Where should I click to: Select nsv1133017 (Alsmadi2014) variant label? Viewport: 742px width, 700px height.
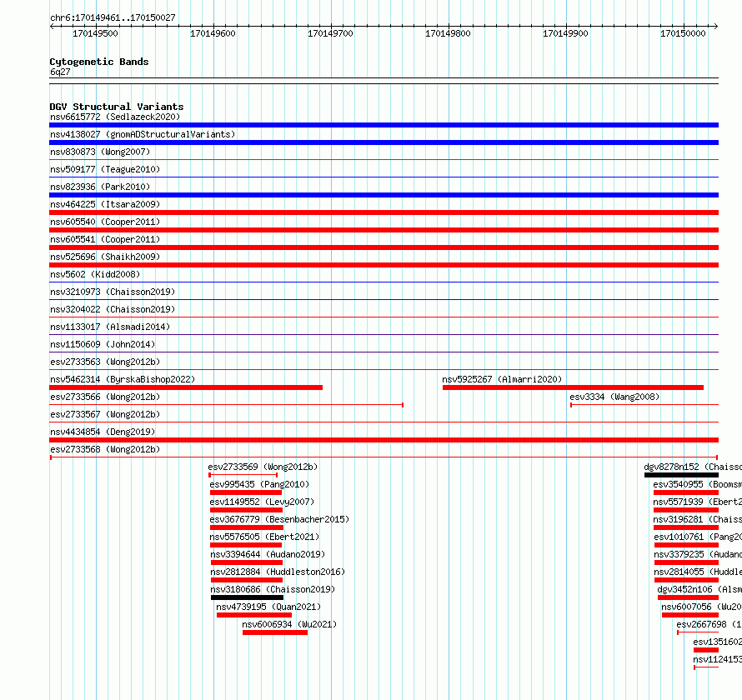point(110,327)
